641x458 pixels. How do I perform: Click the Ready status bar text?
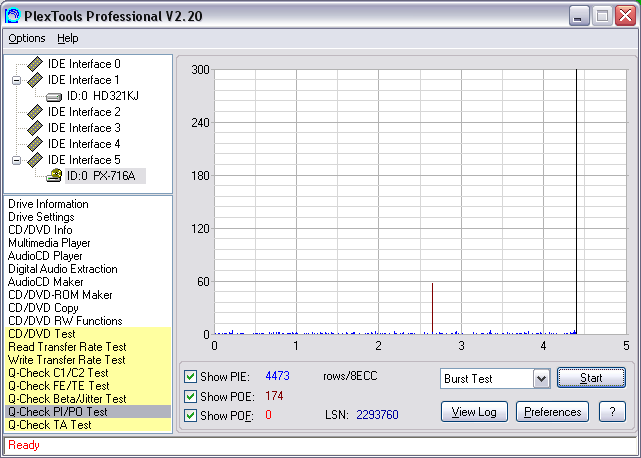tap(24, 445)
